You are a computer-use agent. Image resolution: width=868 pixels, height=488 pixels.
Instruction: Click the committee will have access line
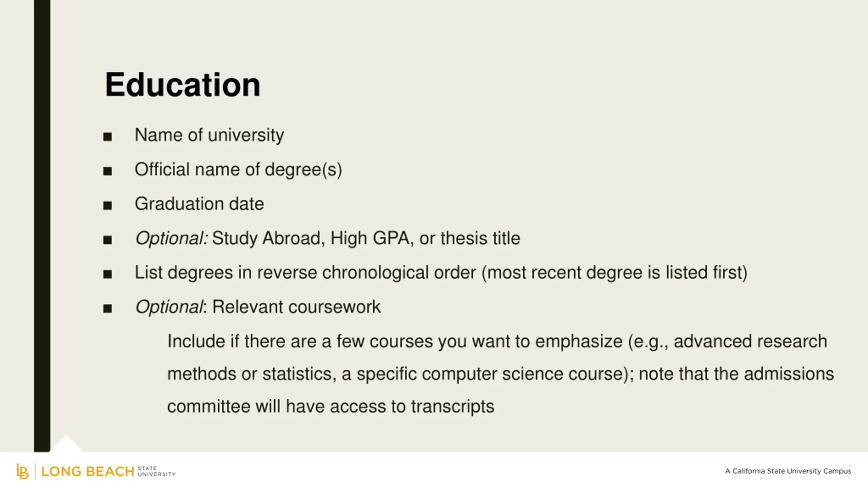click(331, 406)
